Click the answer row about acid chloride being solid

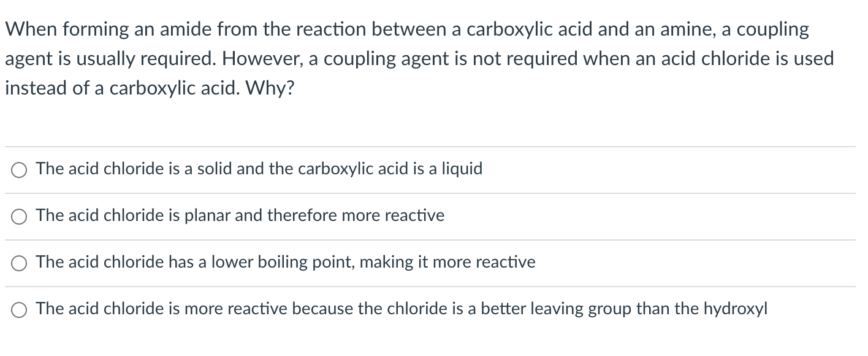[257, 169]
